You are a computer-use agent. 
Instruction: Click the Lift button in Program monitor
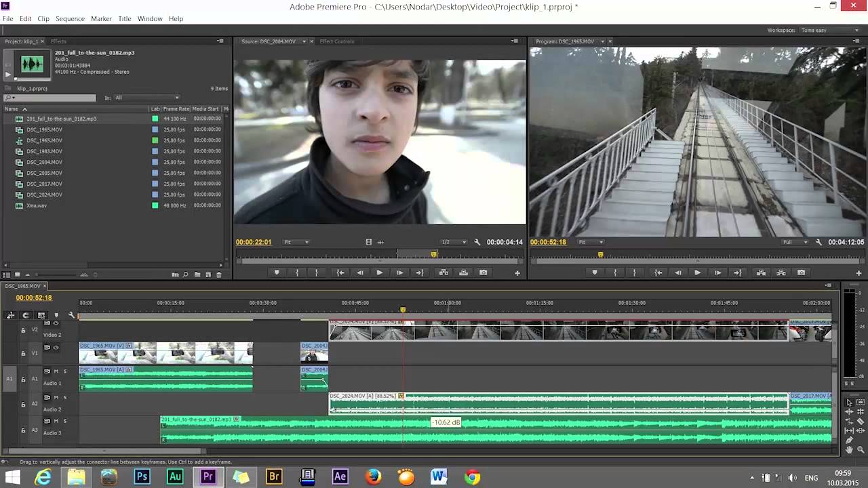(x=761, y=272)
